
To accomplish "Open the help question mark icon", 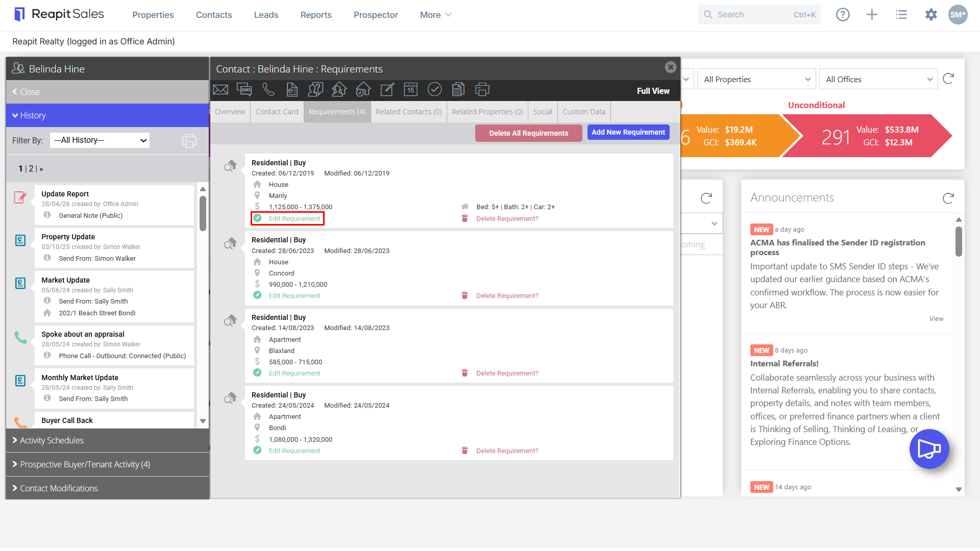I will click(x=843, y=15).
